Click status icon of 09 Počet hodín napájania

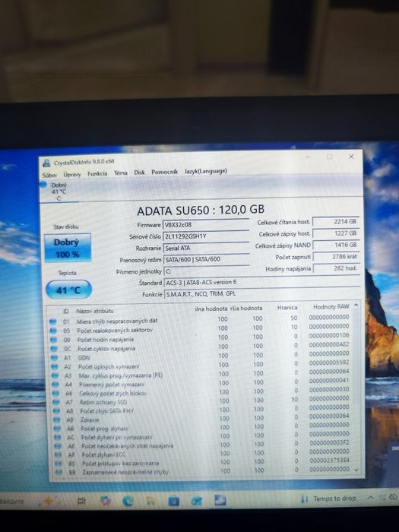click(x=53, y=340)
